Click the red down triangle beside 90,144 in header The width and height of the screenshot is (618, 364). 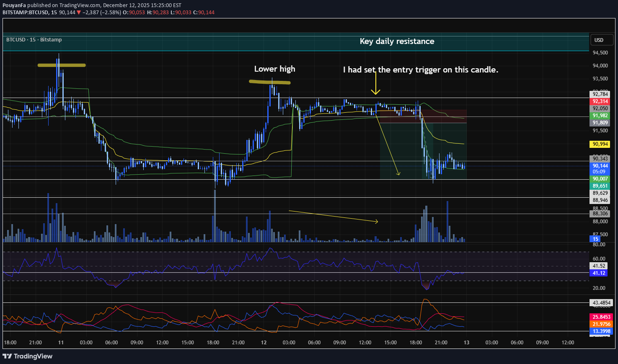pyautogui.click(x=79, y=13)
